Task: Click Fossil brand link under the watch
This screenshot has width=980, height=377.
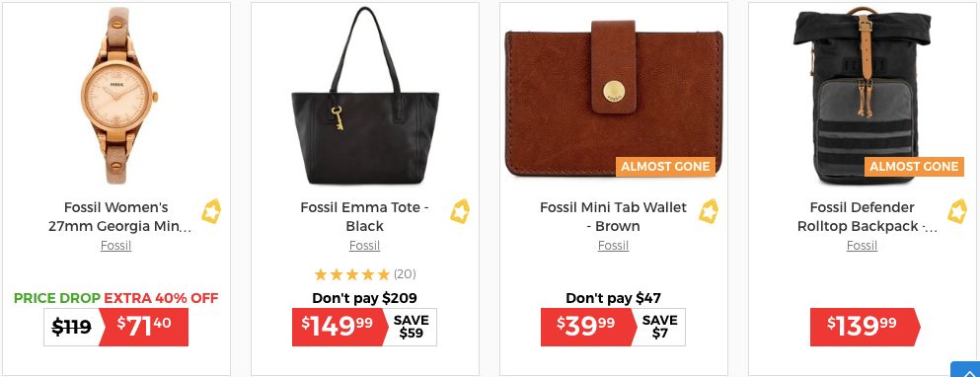Action: point(116,246)
